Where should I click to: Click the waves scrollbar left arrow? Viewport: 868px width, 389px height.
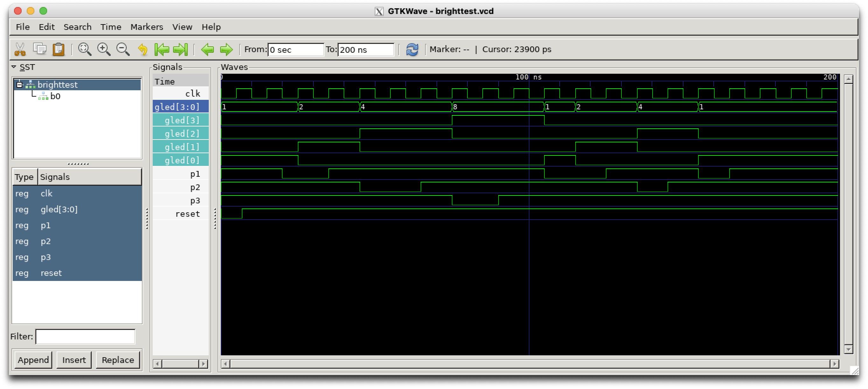tap(226, 364)
